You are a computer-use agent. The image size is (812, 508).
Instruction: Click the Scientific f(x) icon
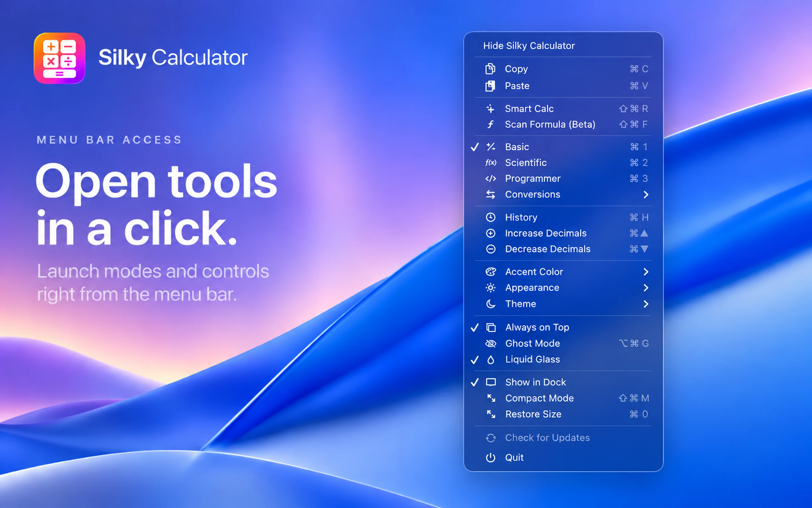tap(491, 163)
